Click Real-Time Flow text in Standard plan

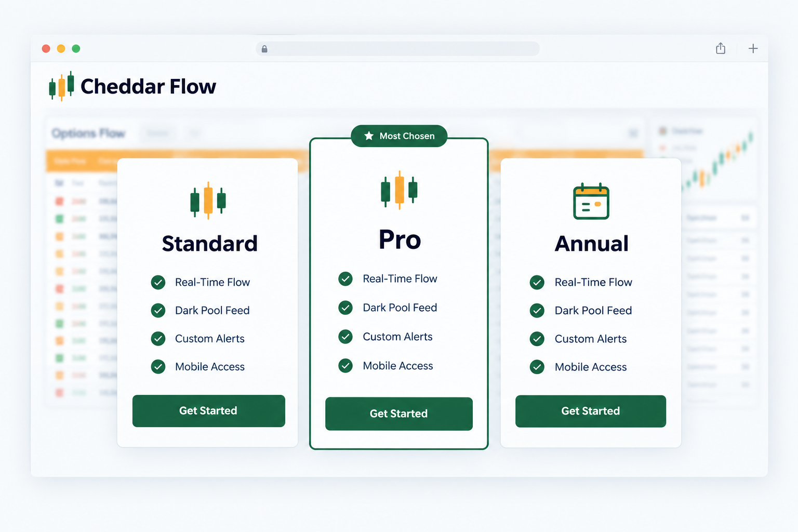point(212,282)
